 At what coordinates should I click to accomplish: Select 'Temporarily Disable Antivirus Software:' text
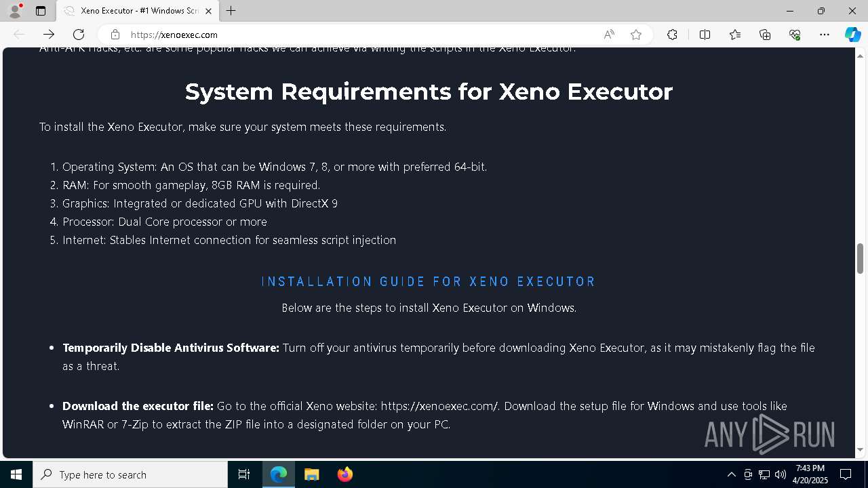[171, 348]
